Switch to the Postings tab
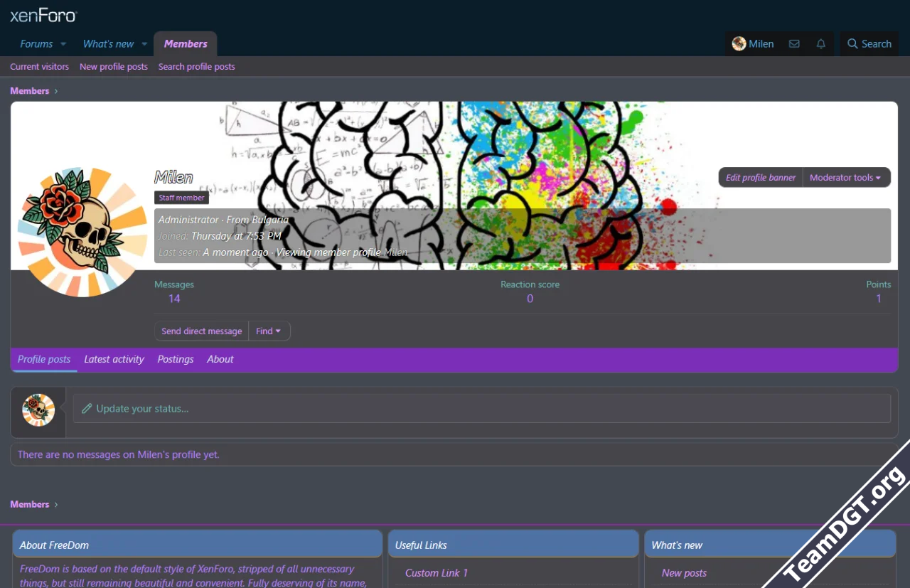910x588 pixels. point(176,360)
